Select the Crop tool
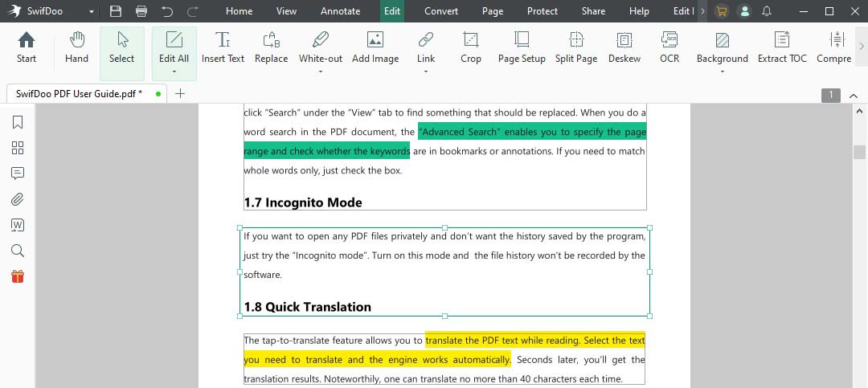This screenshot has height=388, width=868. pyautogui.click(x=470, y=47)
